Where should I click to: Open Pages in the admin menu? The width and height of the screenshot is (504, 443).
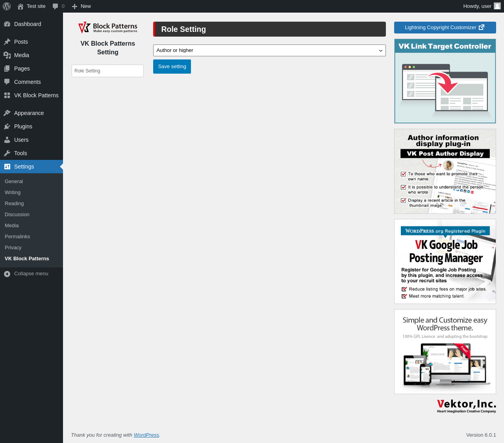pos(31,69)
